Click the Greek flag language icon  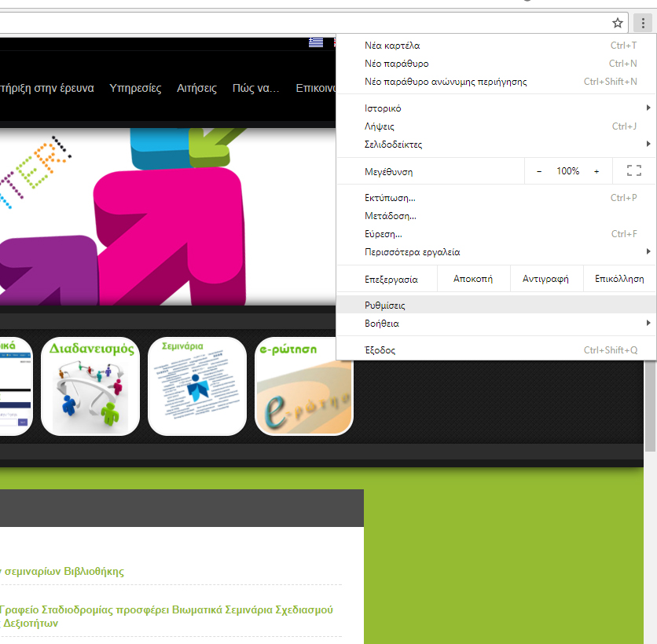click(x=316, y=42)
